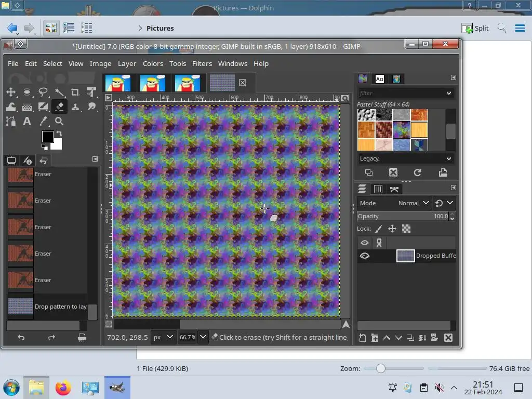Screen dimensions: 532x399
Task: Expand the pattern filter dropdown
Action: 448,93
